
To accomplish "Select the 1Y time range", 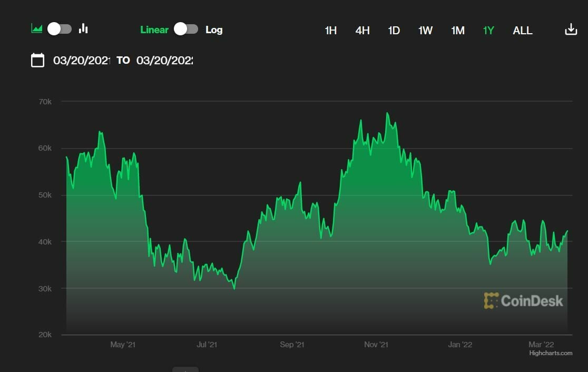I will 488,31.
